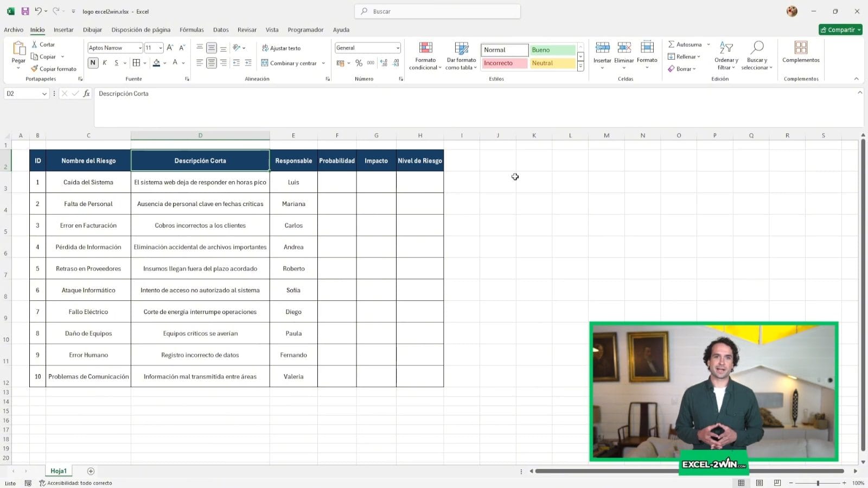The width and height of the screenshot is (868, 488).
Task: Toggle align text left
Action: click(200, 63)
